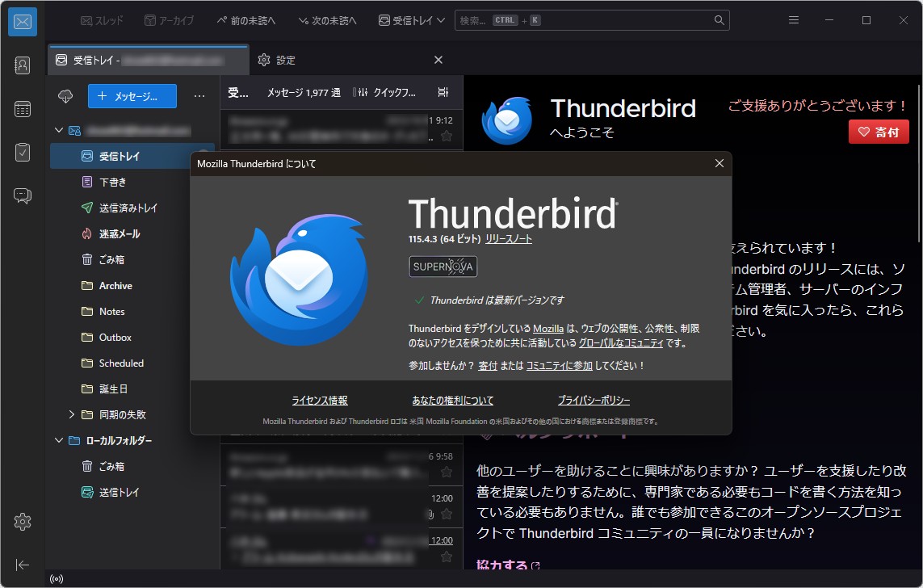The height and width of the screenshot is (588, 923).
Task: Open Thunderbird settings via the gear icon
Action: [22, 522]
